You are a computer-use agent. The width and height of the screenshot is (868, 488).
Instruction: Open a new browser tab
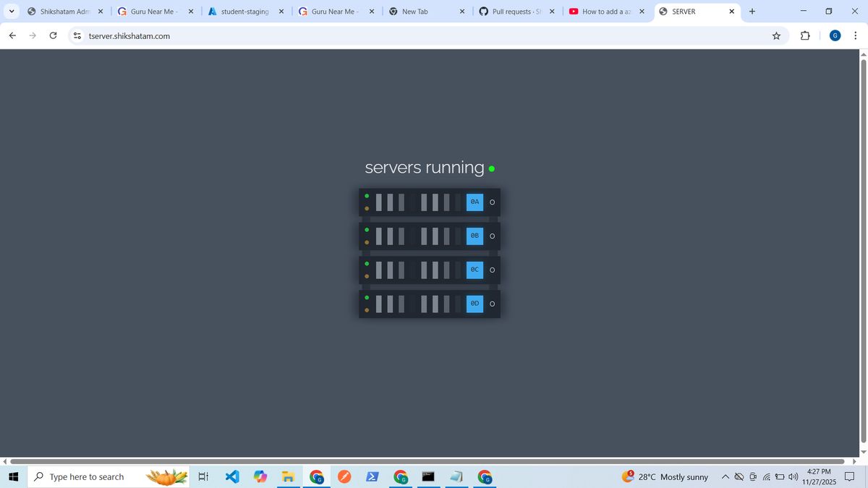coord(752,12)
